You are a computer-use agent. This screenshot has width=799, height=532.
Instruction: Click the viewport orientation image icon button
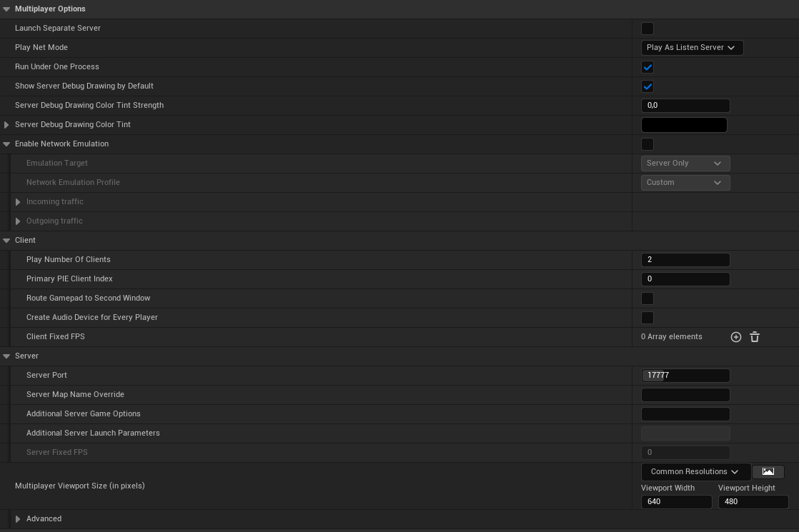[x=768, y=471]
